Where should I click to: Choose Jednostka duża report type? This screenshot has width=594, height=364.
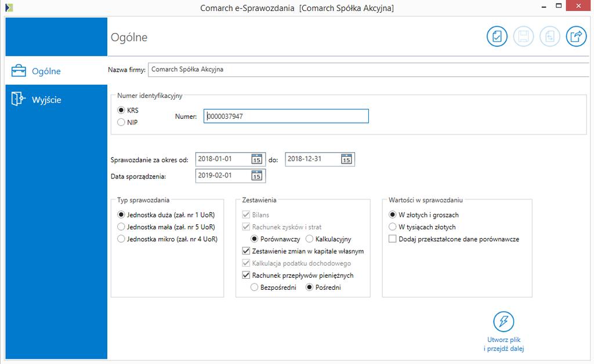121,214
